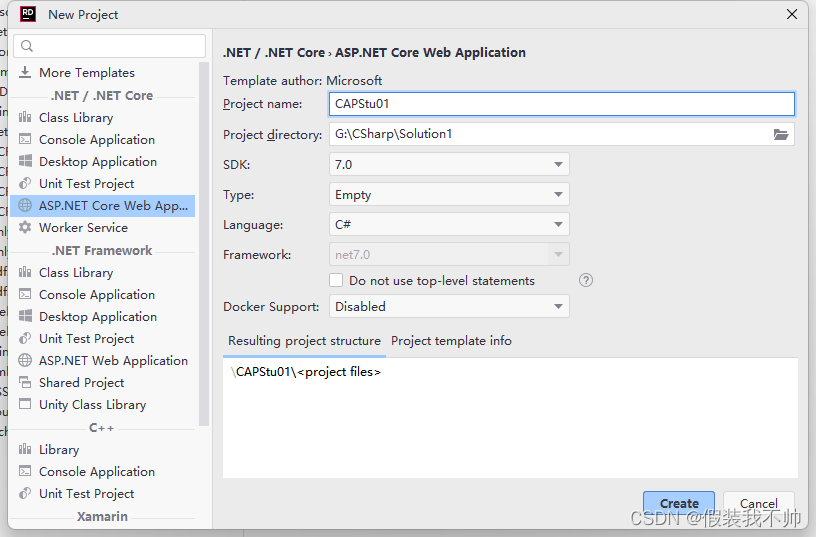Image resolution: width=816 pixels, height=537 pixels.
Task: Click the Rider logo icon in title bar
Action: pyautogui.click(x=28, y=14)
